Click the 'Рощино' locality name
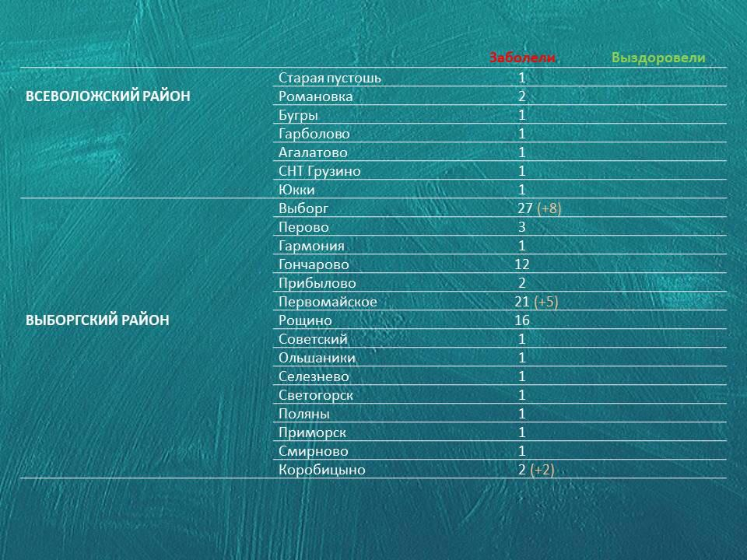Viewport: 747px width, 560px height. [x=305, y=320]
